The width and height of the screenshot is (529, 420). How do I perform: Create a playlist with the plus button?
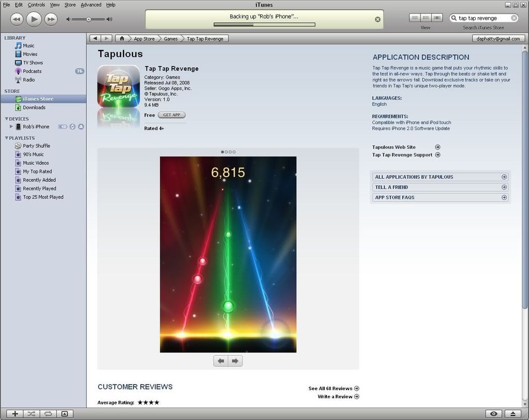click(15, 414)
